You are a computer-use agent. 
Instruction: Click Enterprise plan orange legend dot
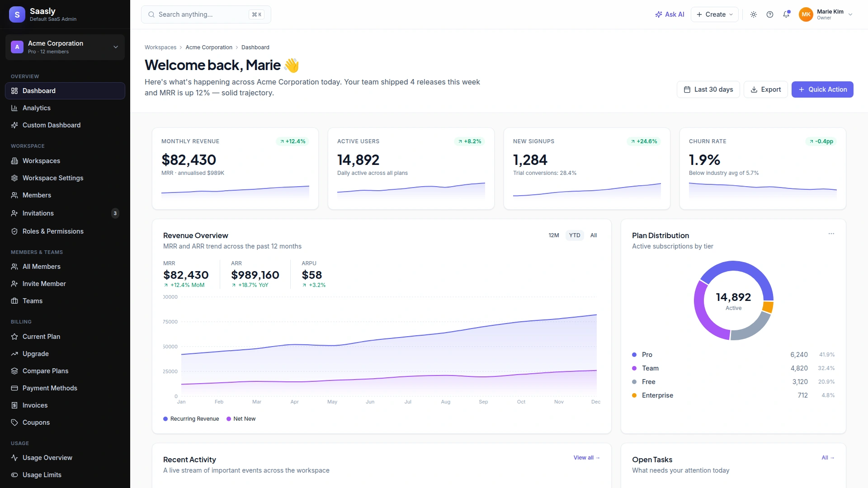point(634,395)
